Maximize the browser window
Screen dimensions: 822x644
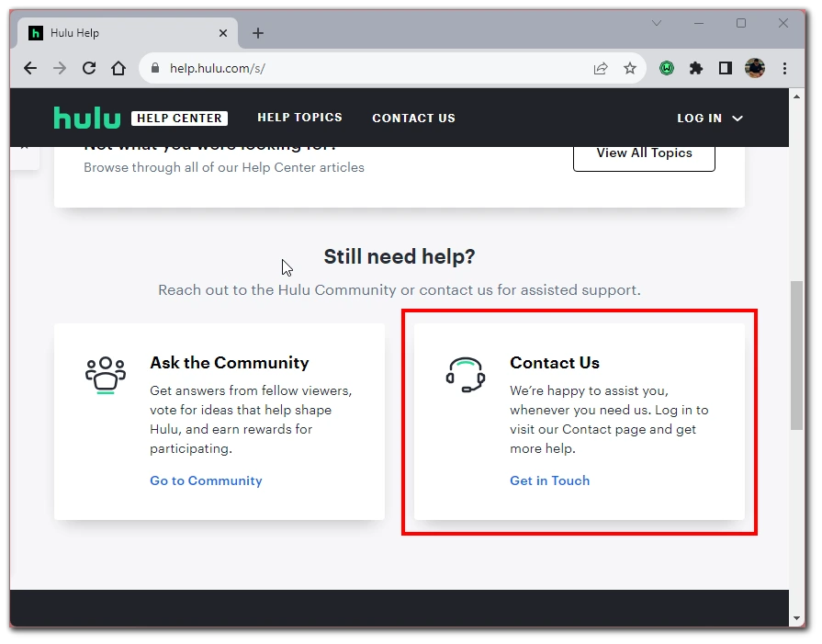click(741, 23)
